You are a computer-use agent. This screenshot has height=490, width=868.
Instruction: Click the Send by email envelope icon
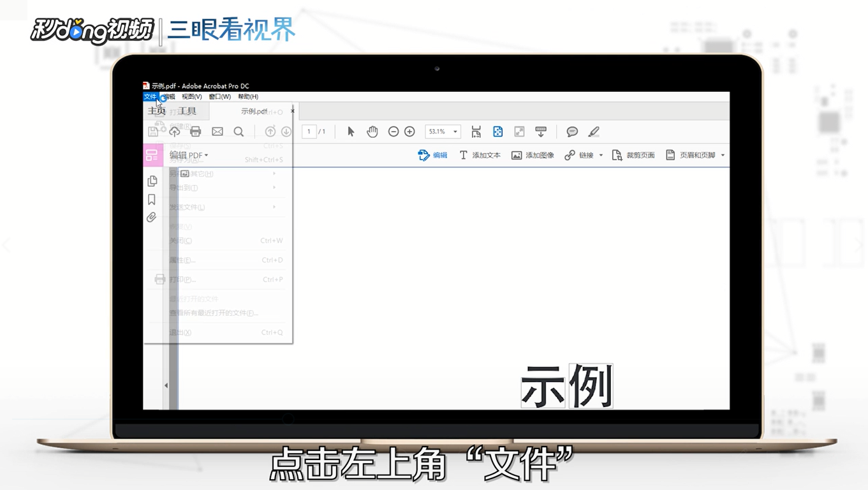point(217,131)
